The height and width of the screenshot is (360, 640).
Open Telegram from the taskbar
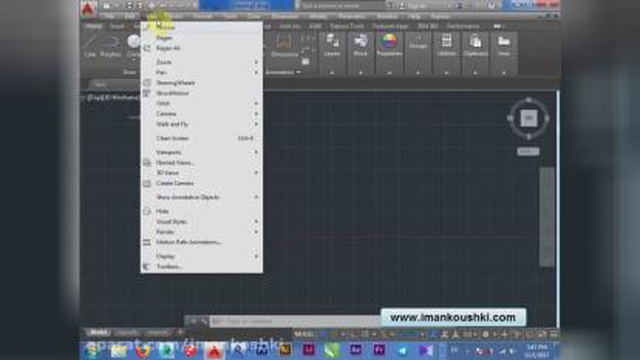[402, 350]
